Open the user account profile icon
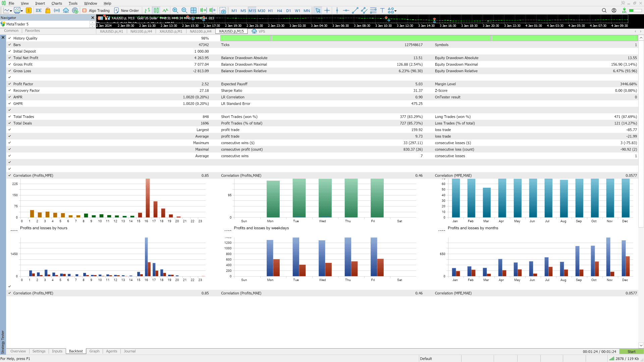Viewport: 644px width, 362px height. click(x=614, y=10)
